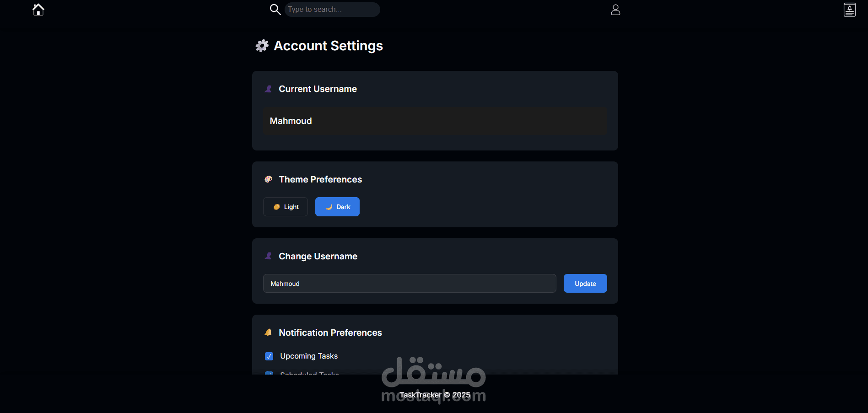This screenshot has height=413, width=868.
Task: Switch to the Light theme
Action: [286, 207]
